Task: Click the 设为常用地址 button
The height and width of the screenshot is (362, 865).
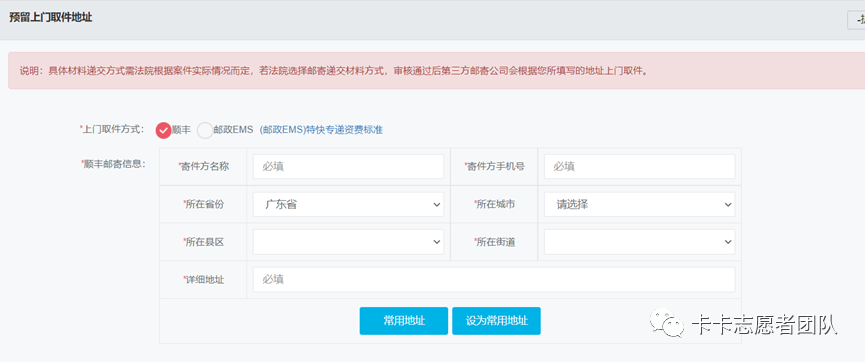Action: coord(496,321)
